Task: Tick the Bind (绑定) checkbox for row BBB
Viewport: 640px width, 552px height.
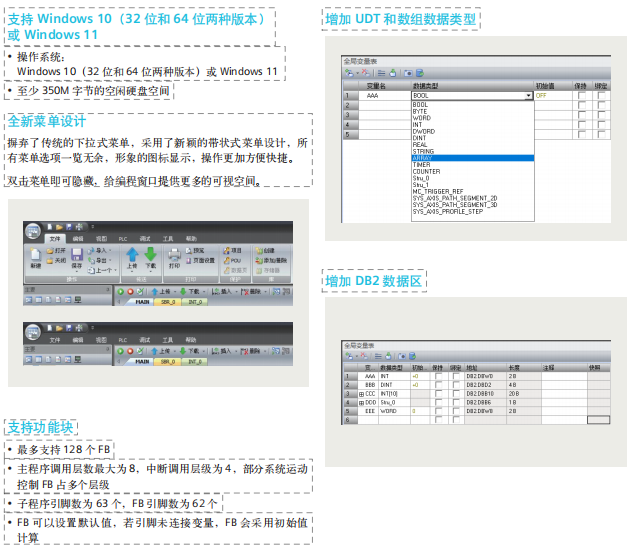Action: pyautogui.click(x=455, y=385)
